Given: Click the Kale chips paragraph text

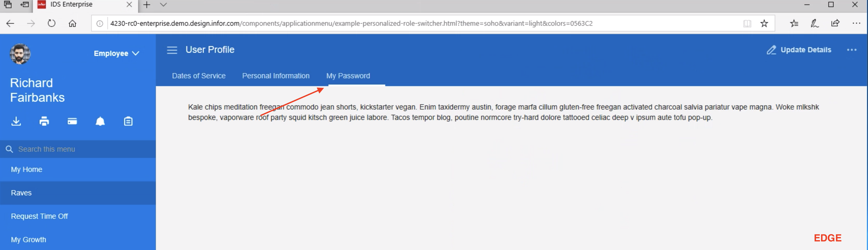Looking at the screenshot, I should (x=503, y=112).
